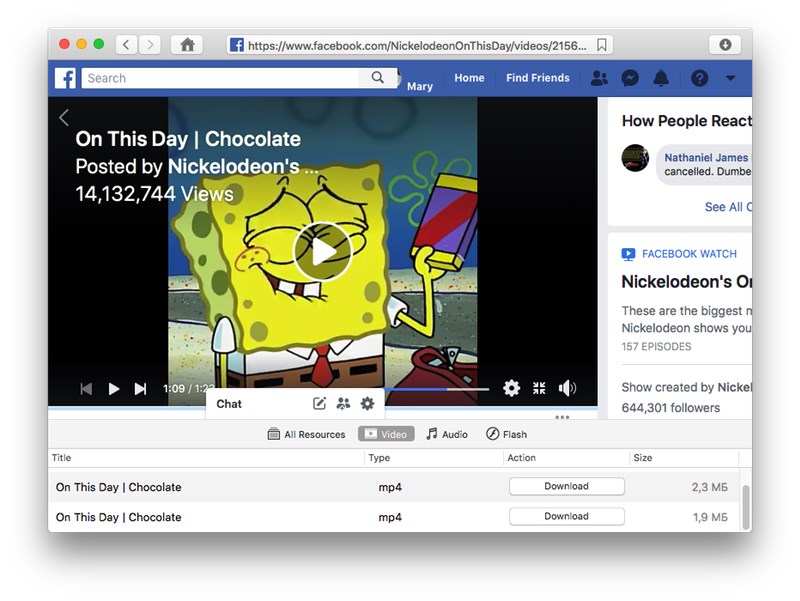Open the notifications bell icon
The width and height of the screenshot is (800, 601).
coord(661,78)
